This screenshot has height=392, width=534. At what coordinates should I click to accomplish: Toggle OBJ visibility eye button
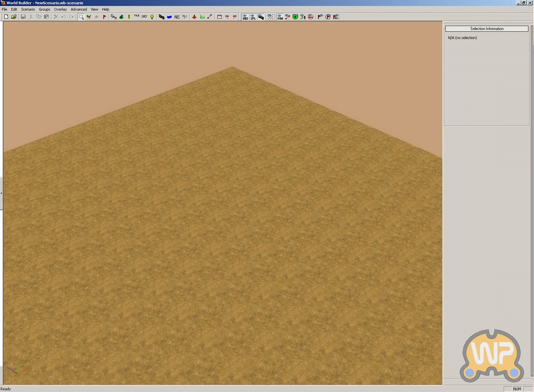point(245,17)
